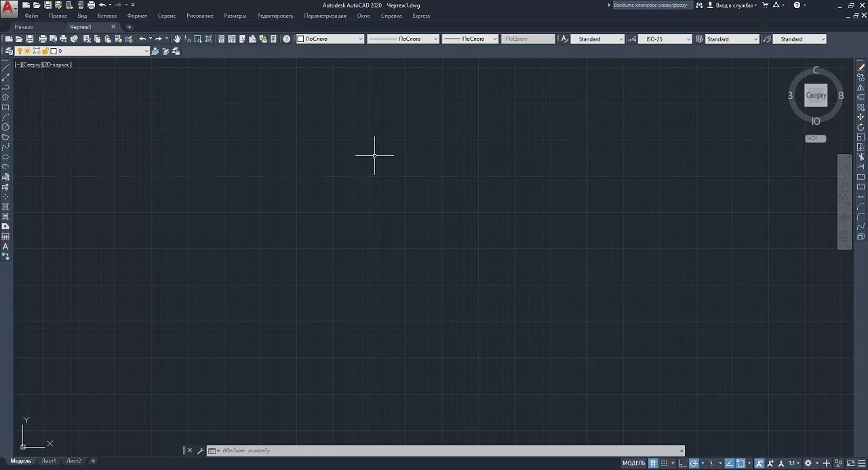Click the layer 0 color swatch
Viewport: 868px width, 470px height.
pos(54,51)
